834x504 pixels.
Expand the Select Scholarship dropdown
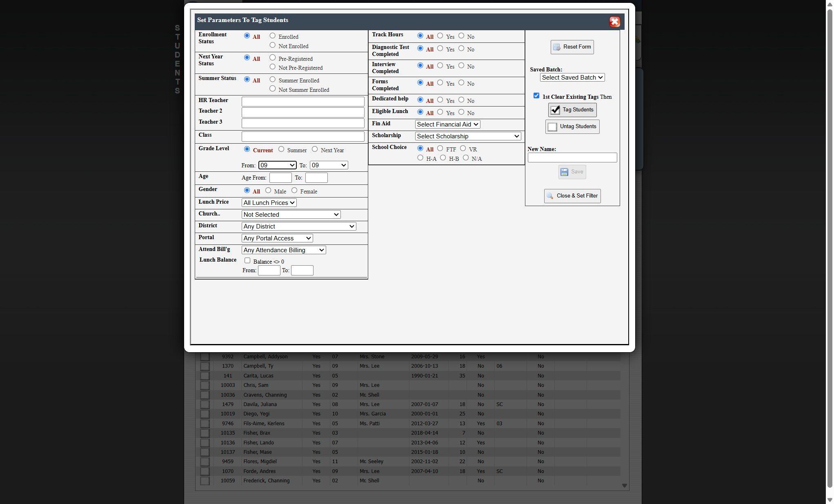point(468,136)
